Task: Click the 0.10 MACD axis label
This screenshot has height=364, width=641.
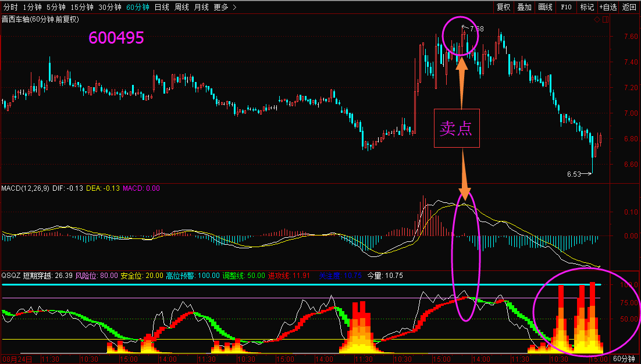Action: 632,212
